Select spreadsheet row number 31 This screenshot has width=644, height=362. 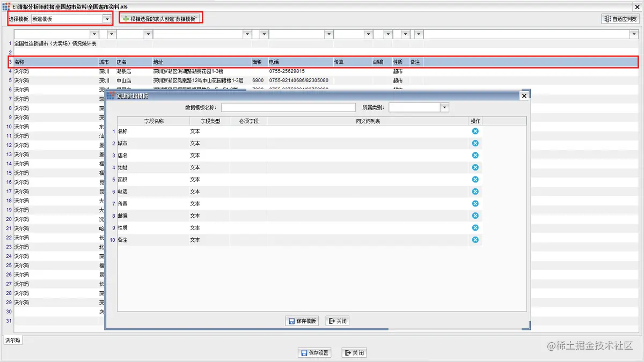[x=9, y=321]
